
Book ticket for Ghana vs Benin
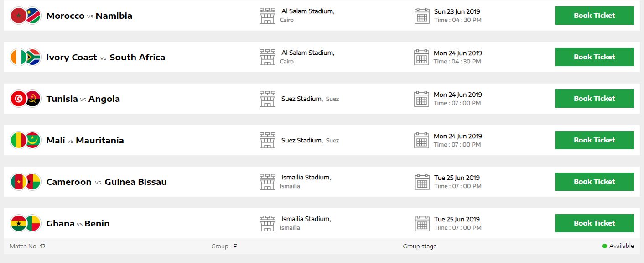coord(594,223)
